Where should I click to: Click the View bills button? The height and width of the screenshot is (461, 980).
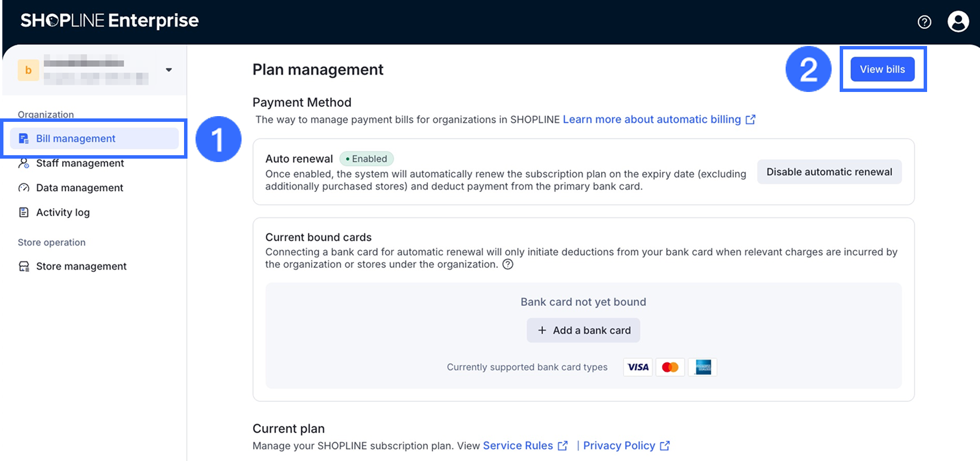pyautogui.click(x=882, y=70)
